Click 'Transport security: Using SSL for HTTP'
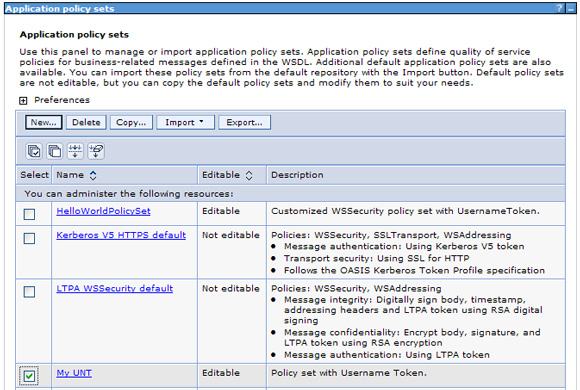 (377, 258)
